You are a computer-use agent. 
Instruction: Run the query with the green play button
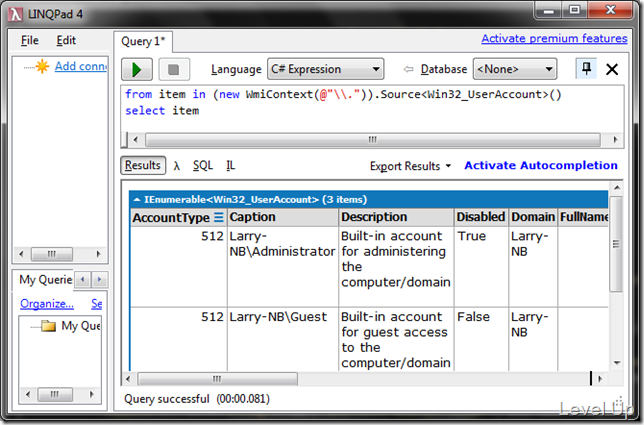point(137,69)
